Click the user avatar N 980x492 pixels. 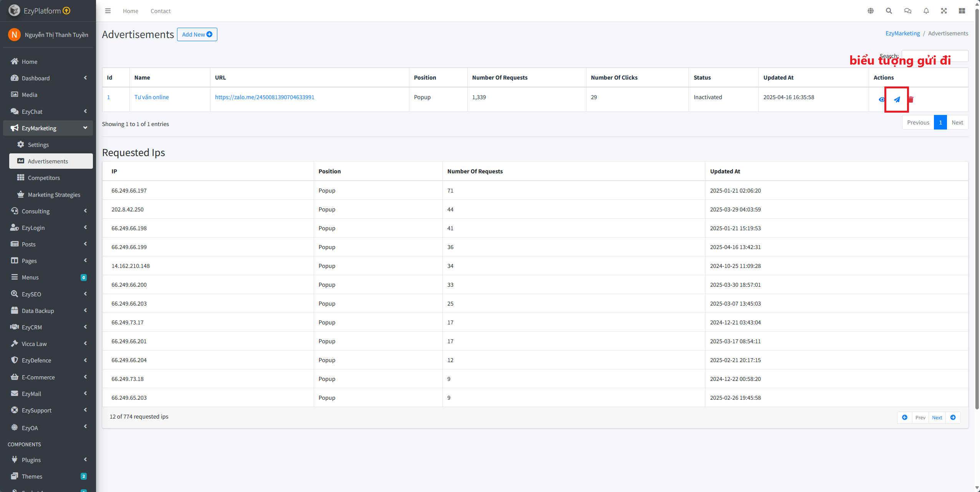coord(14,35)
